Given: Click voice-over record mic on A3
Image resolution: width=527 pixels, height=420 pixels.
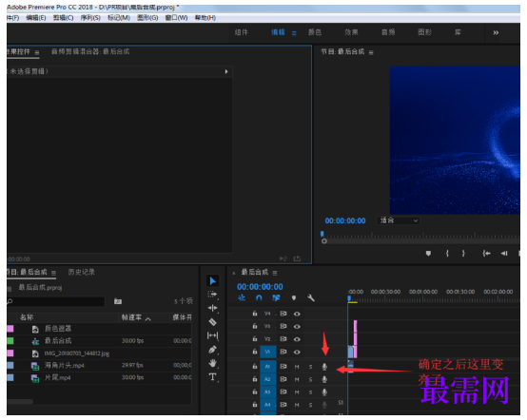Looking at the screenshot, I should coord(324,392).
